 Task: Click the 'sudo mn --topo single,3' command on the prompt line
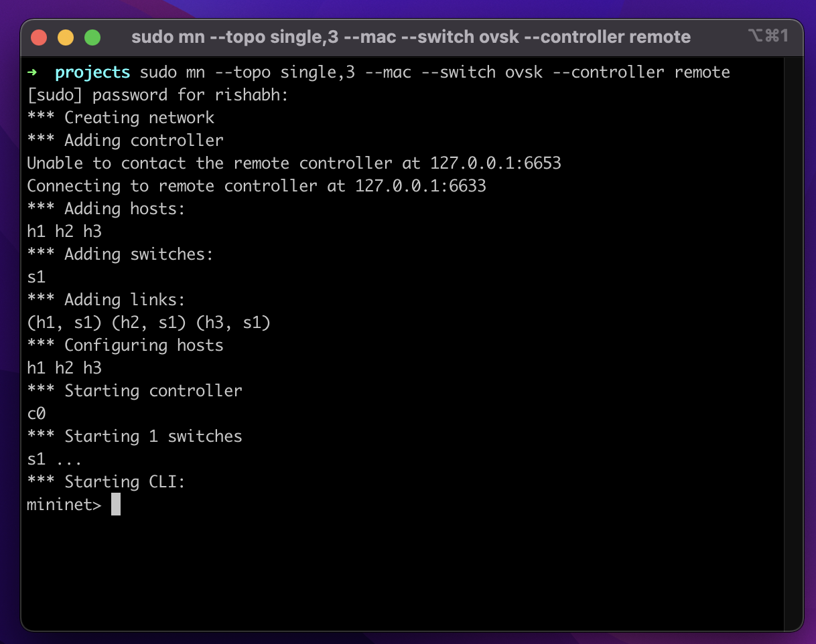click(247, 72)
